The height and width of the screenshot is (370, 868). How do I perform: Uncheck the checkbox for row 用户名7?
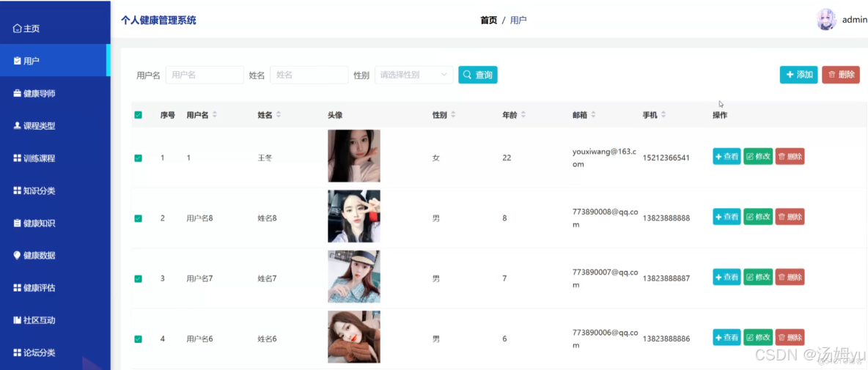coord(139,278)
